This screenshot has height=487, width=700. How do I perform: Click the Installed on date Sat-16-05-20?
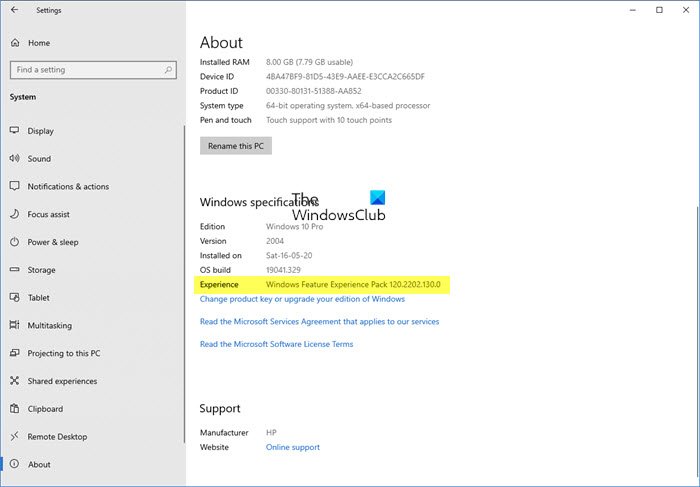(x=289, y=255)
